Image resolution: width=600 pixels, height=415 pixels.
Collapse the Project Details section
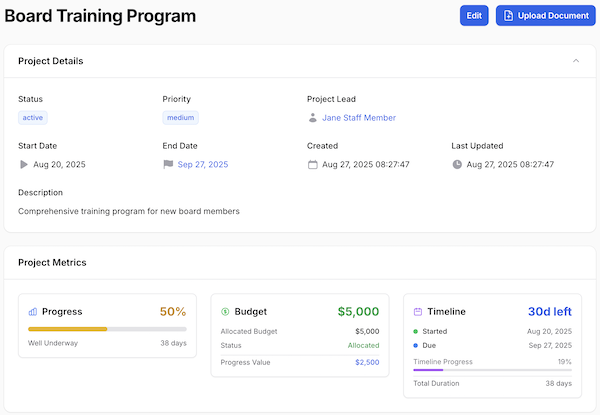click(x=576, y=61)
